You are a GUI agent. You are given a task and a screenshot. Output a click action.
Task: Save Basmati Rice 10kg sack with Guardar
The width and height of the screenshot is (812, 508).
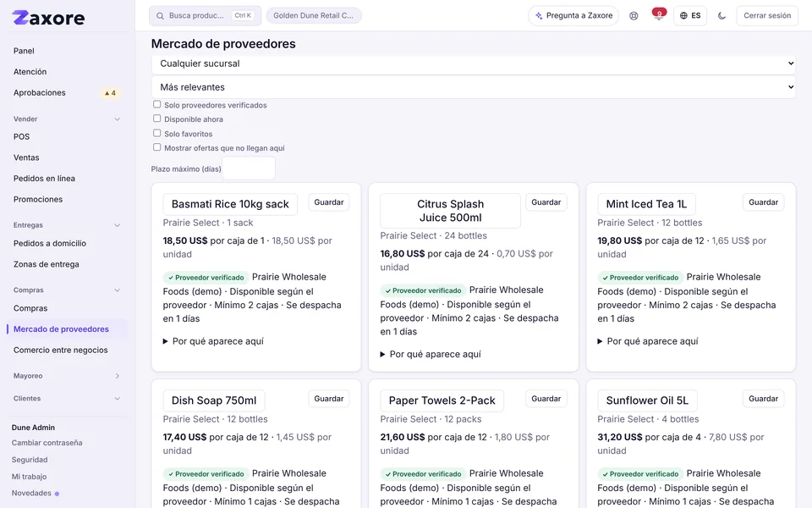329,202
